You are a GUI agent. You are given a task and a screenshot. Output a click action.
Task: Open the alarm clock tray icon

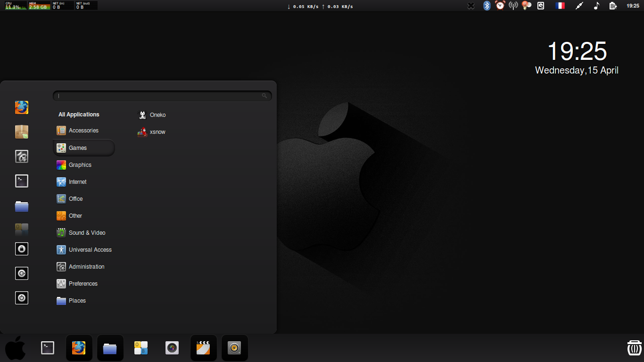point(500,6)
